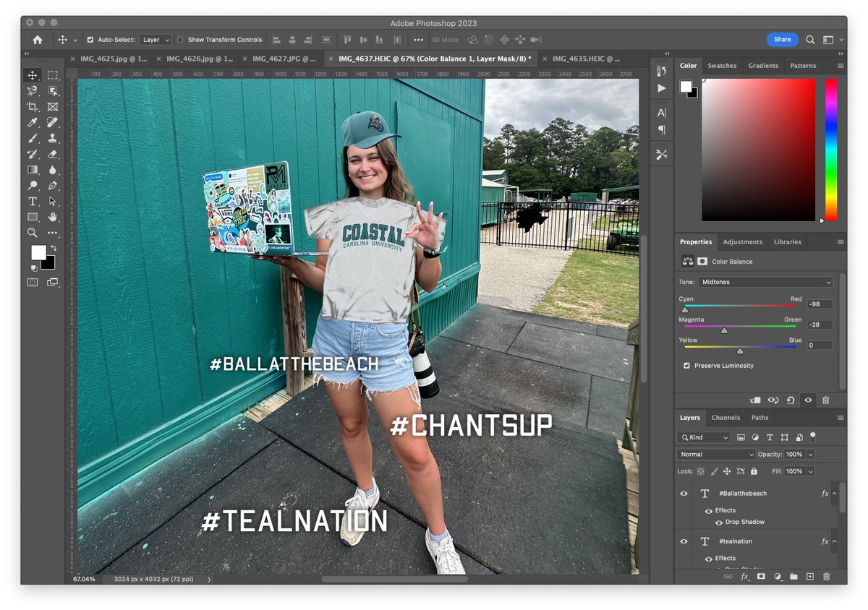Open the Opacity slider dropdown arrow
Image resolution: width=868 pixels, height=610 pixels.
810,454
